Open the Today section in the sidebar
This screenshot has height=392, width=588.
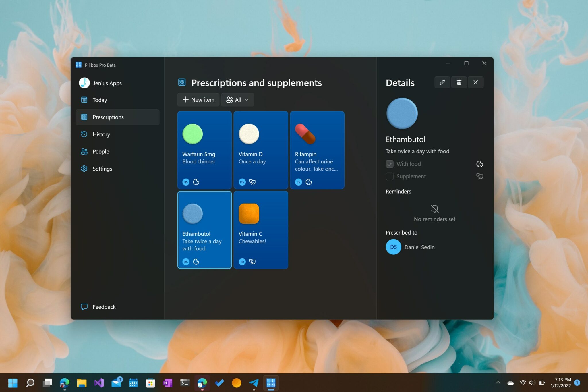tap(99, 100)
